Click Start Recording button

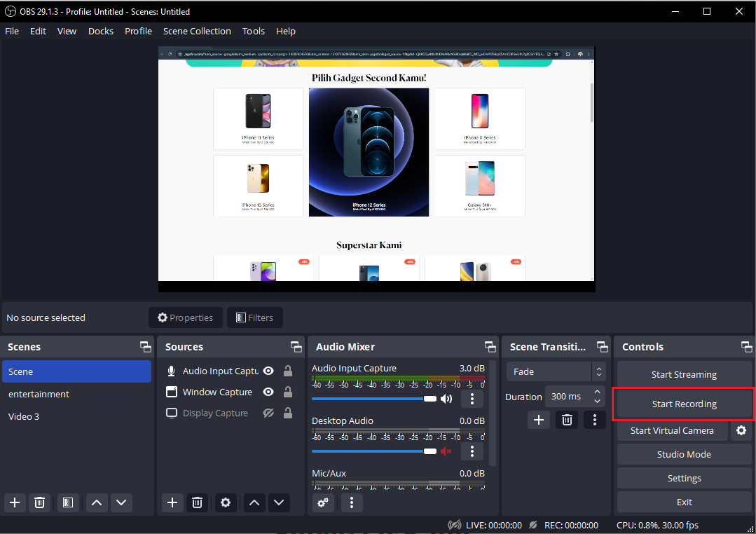(x=684, y=404)
